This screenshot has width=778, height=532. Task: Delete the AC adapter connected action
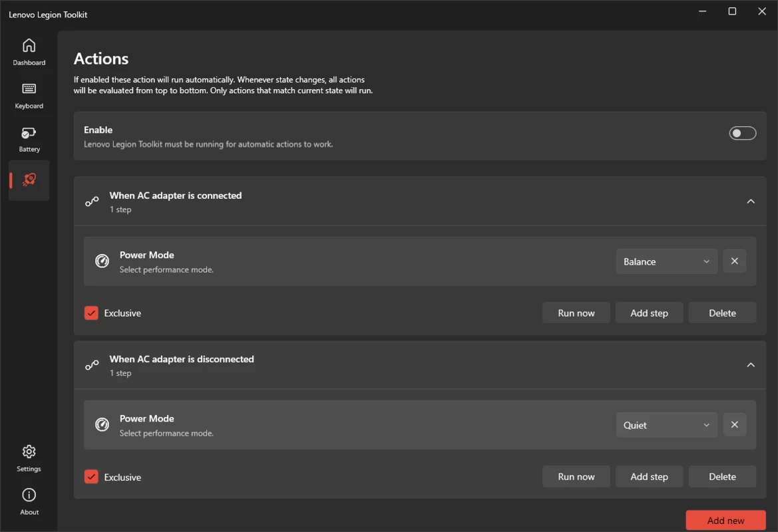tap(723, 313)
